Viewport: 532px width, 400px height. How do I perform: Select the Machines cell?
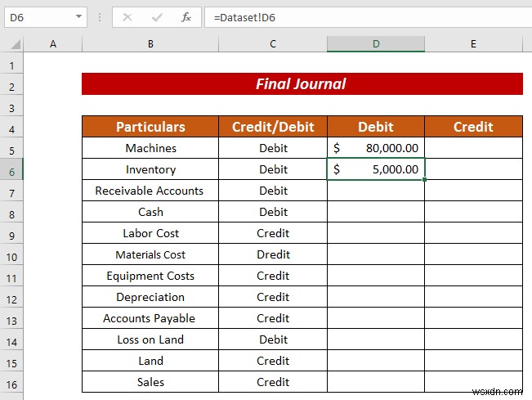tap(150, 148)
